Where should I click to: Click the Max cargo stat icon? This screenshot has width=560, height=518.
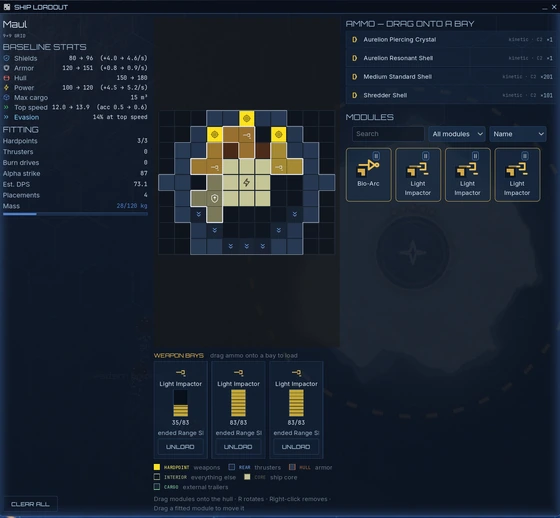[6, 98]
